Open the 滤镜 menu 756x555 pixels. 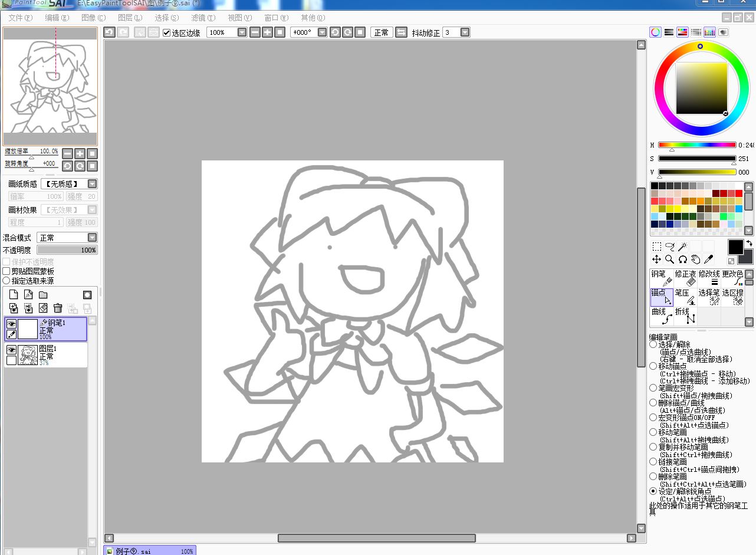point(203,18)
